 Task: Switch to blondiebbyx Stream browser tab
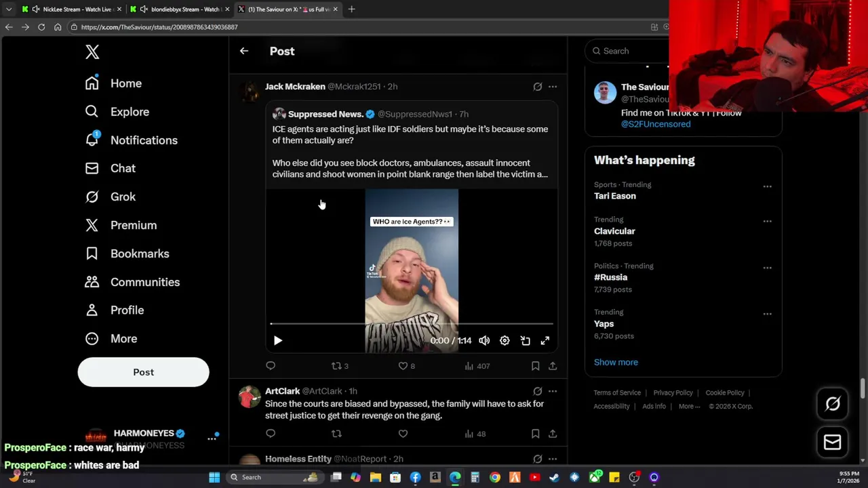click(x=180, y=9)
